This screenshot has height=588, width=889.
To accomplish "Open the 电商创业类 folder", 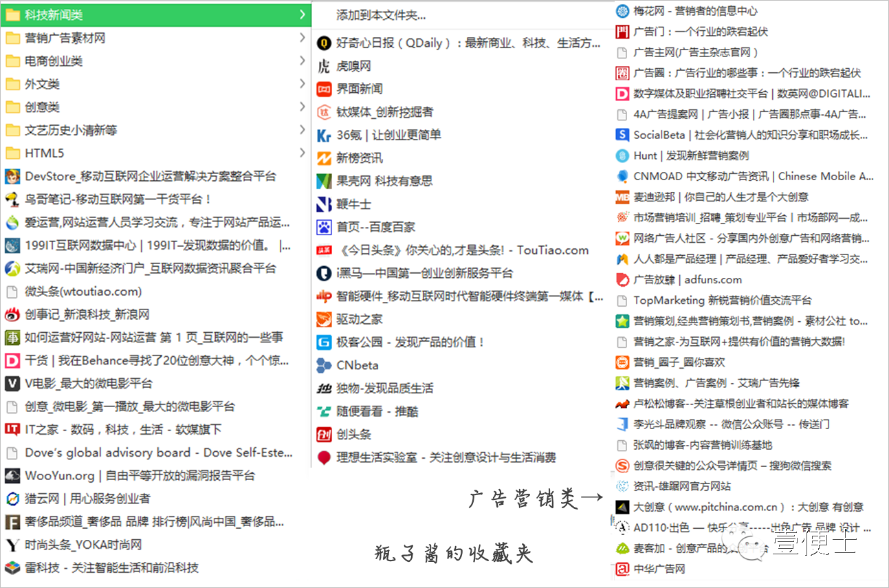I will 155,61.
